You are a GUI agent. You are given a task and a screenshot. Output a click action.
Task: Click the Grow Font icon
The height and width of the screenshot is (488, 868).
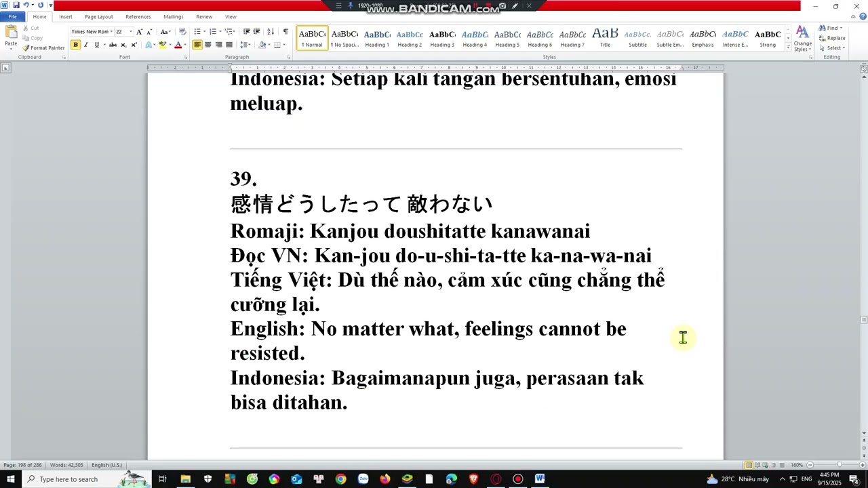point(139,32)
